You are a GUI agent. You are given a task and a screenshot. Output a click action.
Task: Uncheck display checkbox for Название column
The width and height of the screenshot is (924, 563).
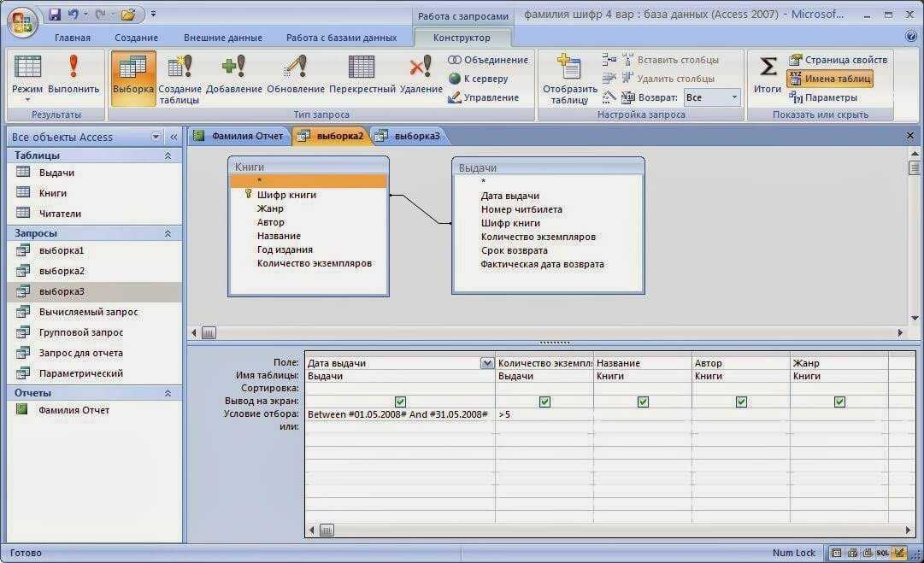(x=643, y=402)
